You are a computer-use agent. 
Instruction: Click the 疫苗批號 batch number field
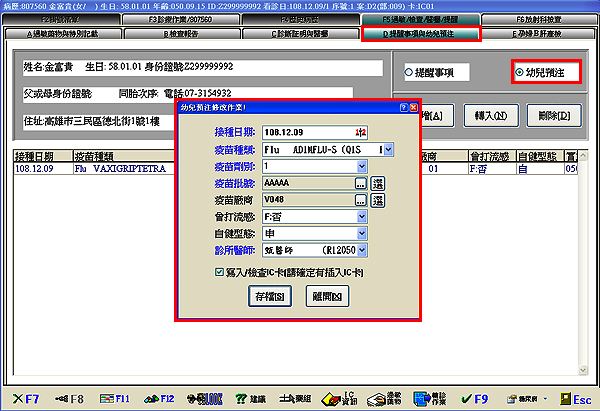tap(307, 184)
